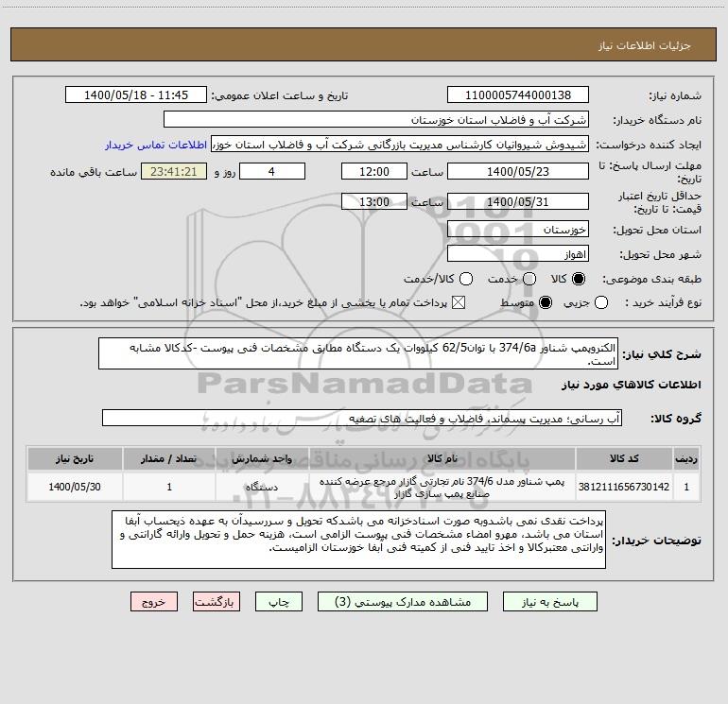Viewport: 728px width, 704px height.
Task: Select the متوسط purchase type radio
Action: 546,302
